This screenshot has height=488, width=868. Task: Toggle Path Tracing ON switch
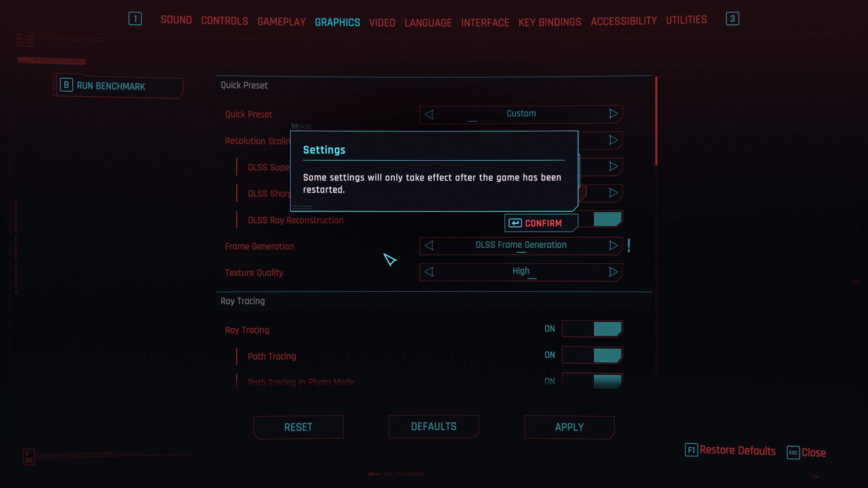click(x=591, y=355)
